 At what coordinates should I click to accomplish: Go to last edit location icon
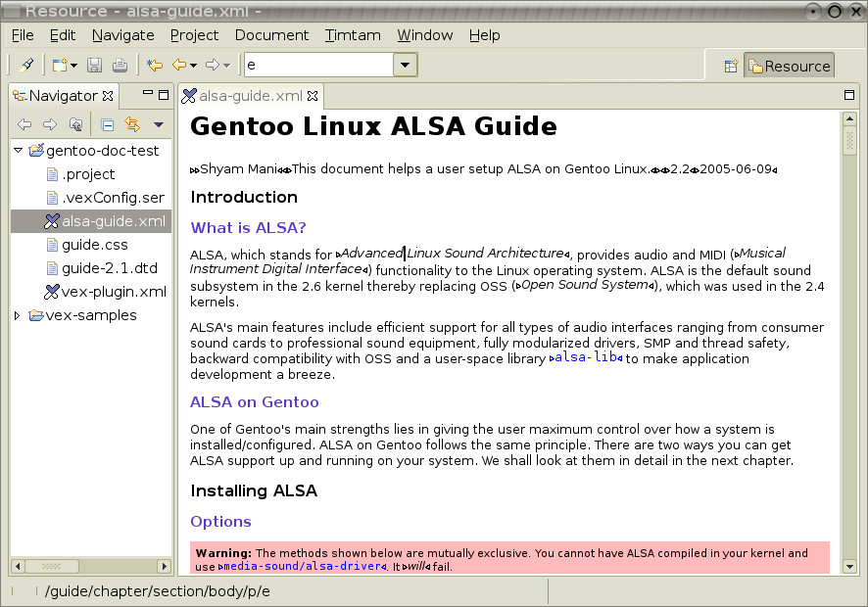pyautogui.click(x=155, y=66)
